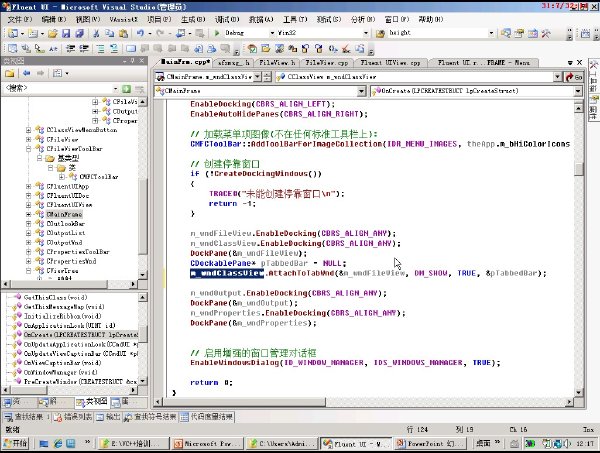Switch to the afxmsg_.h tab
Viewport: 600px width, 453px height.
(x=233, y=62)
